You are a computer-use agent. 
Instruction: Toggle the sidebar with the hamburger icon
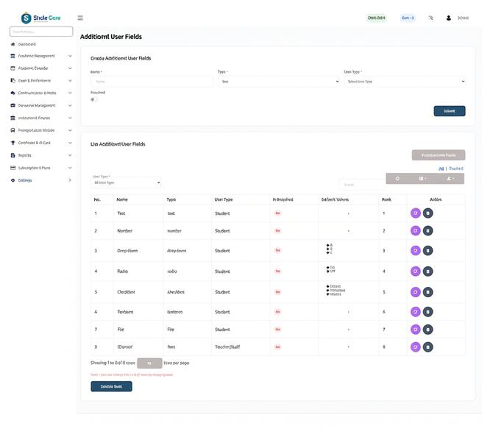pyautogui.click(x=80, y=18)
